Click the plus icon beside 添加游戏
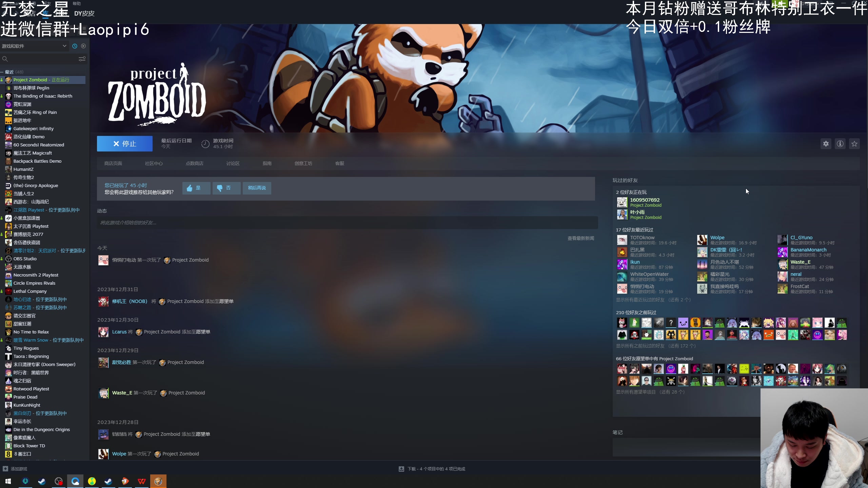Screen dimensions: 868x488 [5, 469]
